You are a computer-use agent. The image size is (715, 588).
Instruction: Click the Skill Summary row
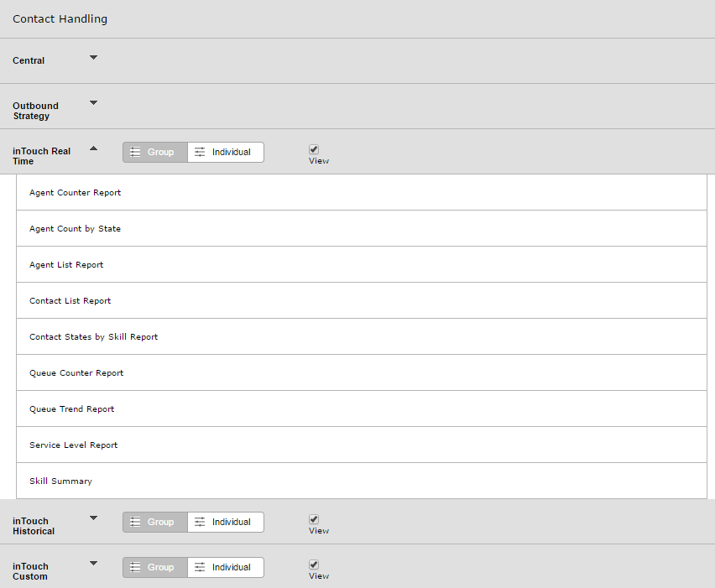362,481
